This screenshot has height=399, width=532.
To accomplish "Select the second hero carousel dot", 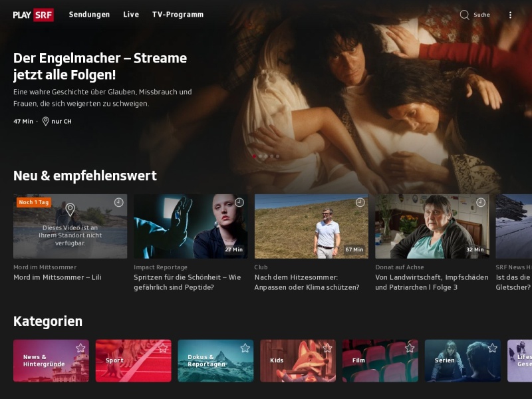I will pos(260,156).
